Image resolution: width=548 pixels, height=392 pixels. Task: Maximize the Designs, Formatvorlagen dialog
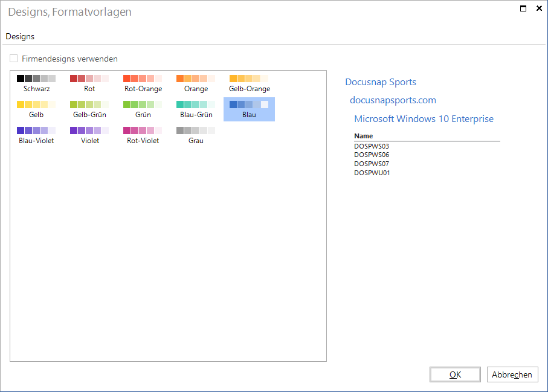(x=523, y=8)
